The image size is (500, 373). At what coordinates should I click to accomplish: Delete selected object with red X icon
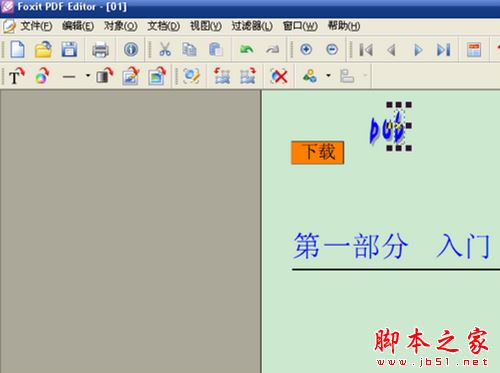279,76
